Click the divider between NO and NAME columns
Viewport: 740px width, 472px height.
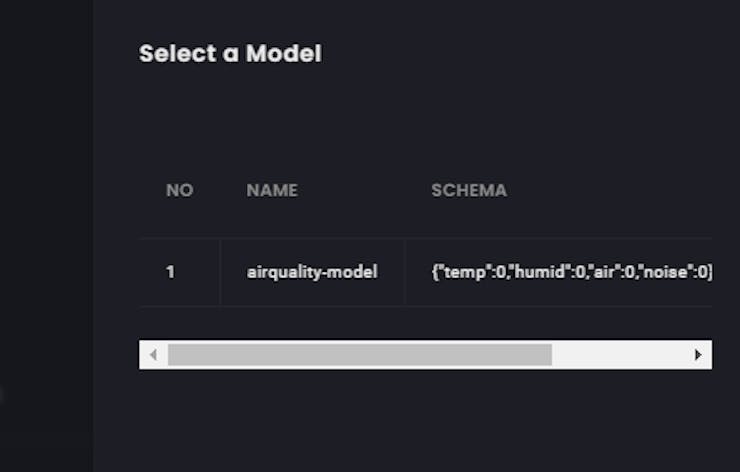click(220, 271)
